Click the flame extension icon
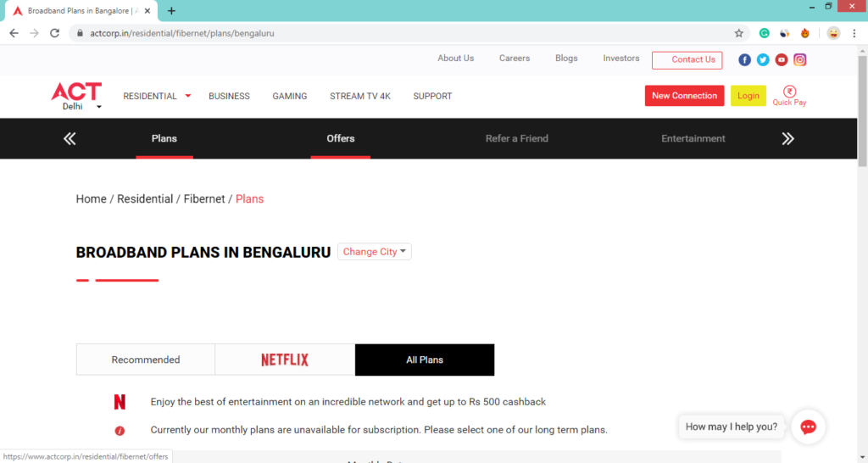Screen dimensions: 868x463 [x=805, y=33]
